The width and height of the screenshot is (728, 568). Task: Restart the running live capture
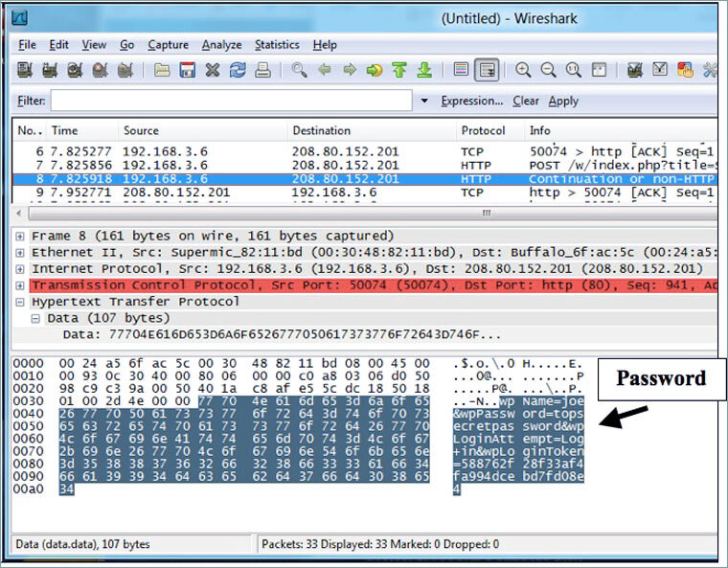coord(125,70)
